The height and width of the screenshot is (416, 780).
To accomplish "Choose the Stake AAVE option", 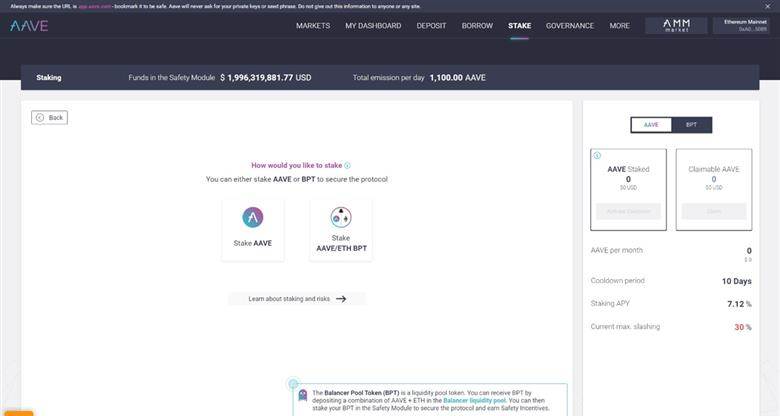I will click(x=253, y=229).
